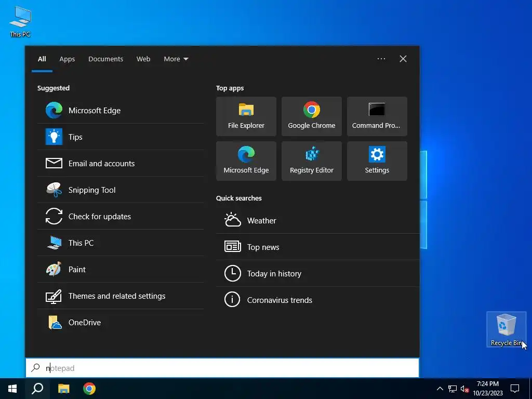Click the search box containing notepad

coord(222,368)
